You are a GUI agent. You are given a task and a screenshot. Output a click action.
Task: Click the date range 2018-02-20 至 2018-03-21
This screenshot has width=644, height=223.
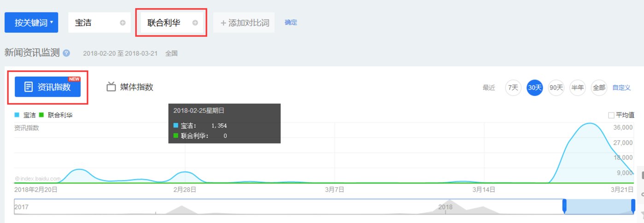coord(120,53)
